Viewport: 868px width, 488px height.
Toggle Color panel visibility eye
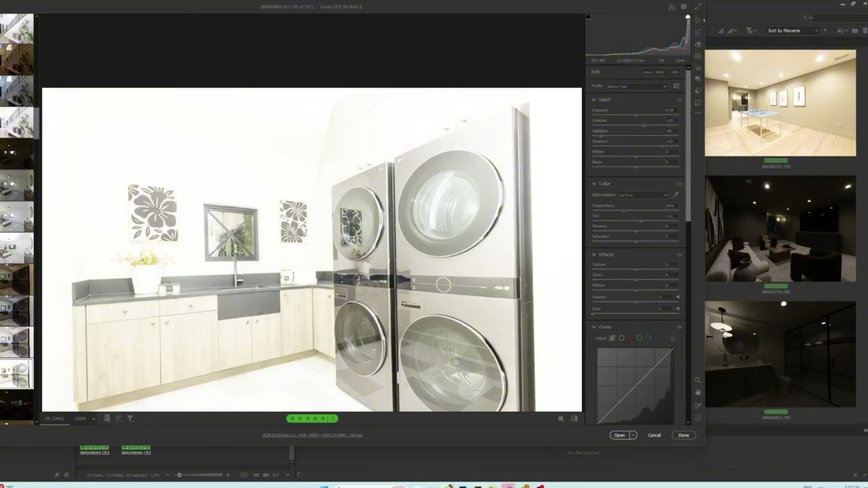click(679, 184)
